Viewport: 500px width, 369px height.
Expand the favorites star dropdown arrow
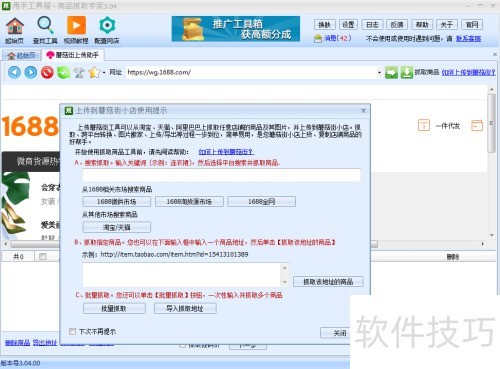(104, 72)
